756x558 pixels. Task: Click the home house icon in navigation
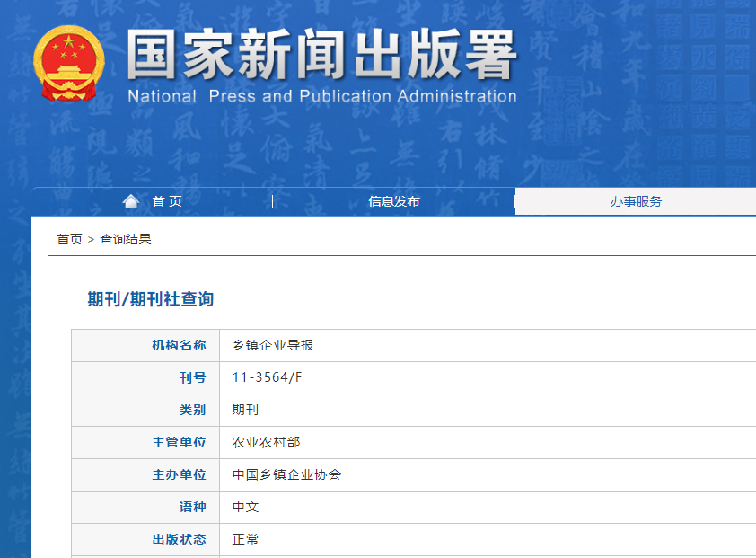[x=131, y=201]
